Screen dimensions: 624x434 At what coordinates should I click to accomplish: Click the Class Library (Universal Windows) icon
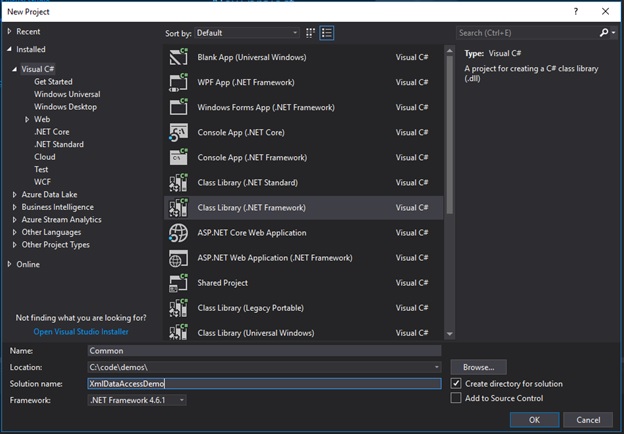tap(178, 332)
